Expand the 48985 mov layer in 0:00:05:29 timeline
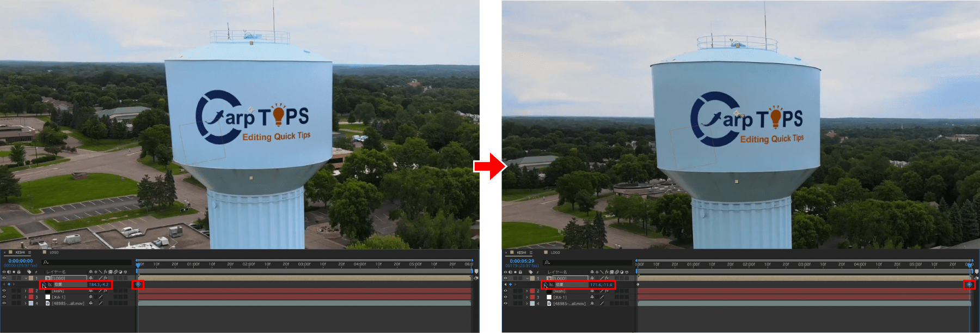980x333 pixels. click(527, 304)
